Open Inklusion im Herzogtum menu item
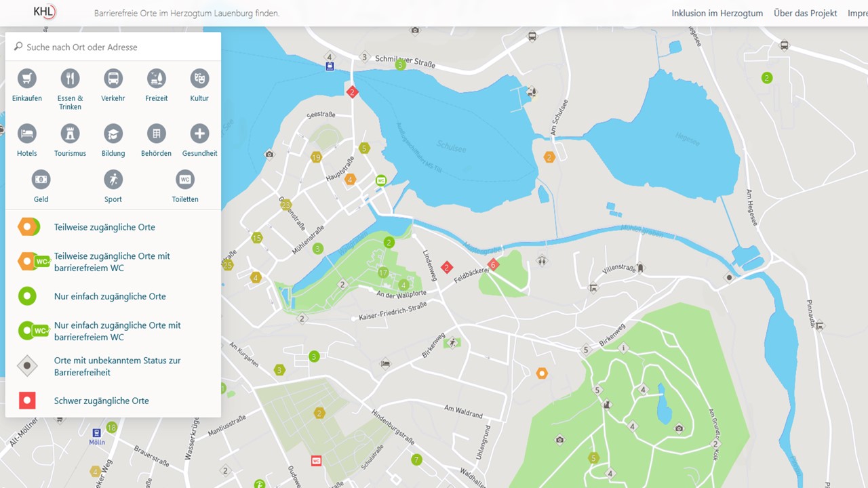Image resolution: width=868 pixels, height=488 pixels. pos(717,13)
